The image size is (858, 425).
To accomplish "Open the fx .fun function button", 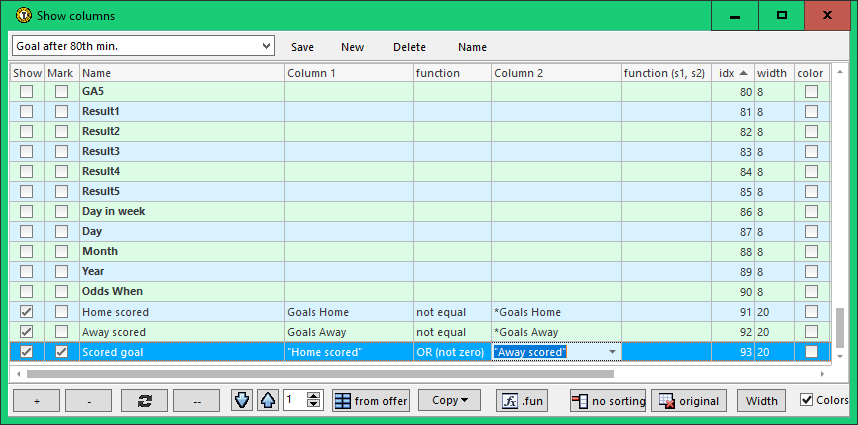I will point(523,401).
